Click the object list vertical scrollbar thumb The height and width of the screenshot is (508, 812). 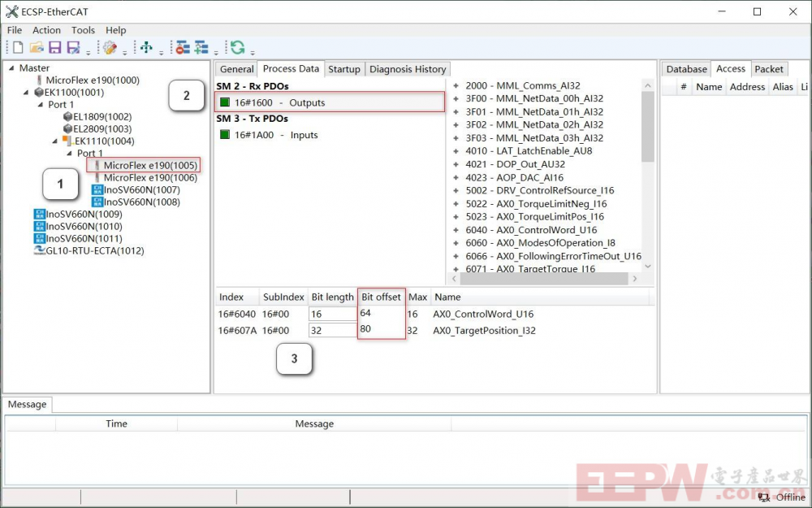point(647,127)
